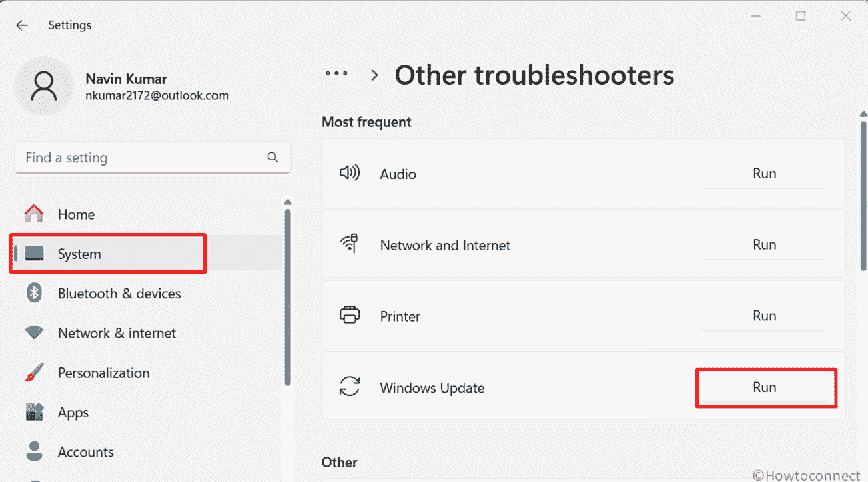The image size is (868, 482).
Task: Click the Personalization paintbrush icon
Action: (34, 372)
